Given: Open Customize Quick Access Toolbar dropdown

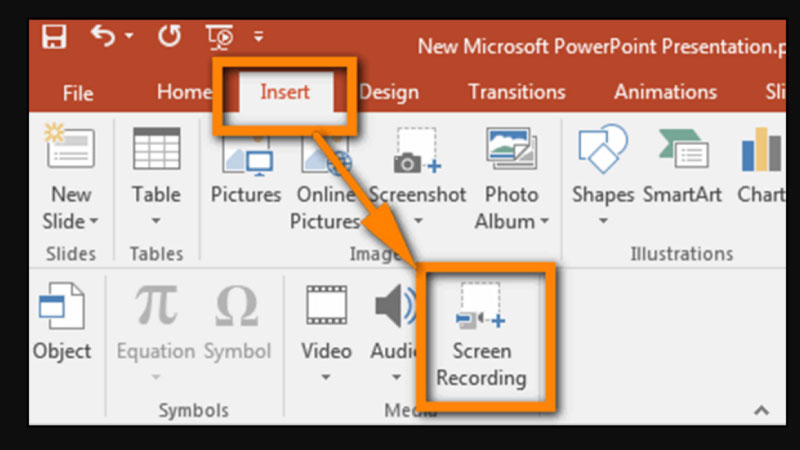Looking at the screenshot, I should [x=258, y=38].
